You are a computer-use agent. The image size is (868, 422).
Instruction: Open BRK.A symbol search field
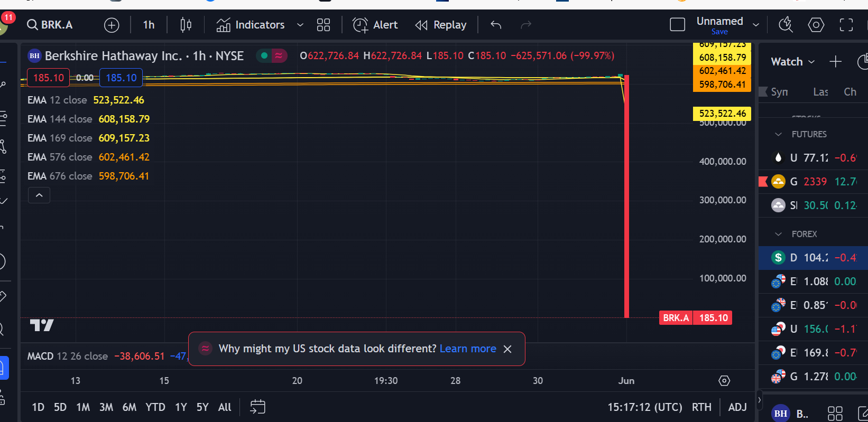click(x=50, y=25)
